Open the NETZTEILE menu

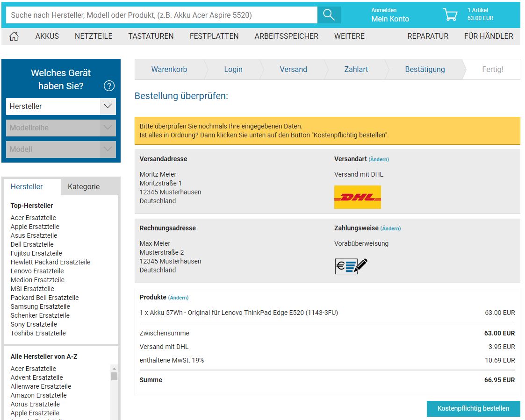click(x=93, y=36)
